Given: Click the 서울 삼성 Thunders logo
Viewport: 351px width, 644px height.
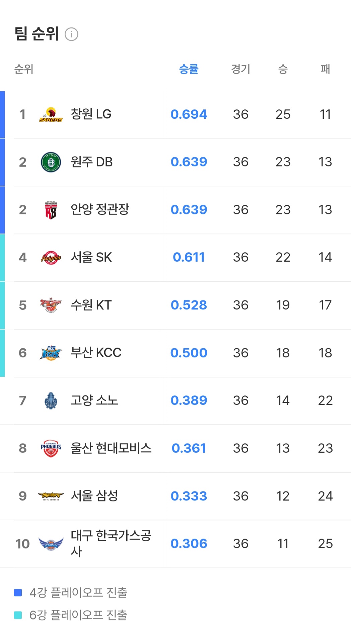Looking at the screenshot, I should (x=51, y=496).
